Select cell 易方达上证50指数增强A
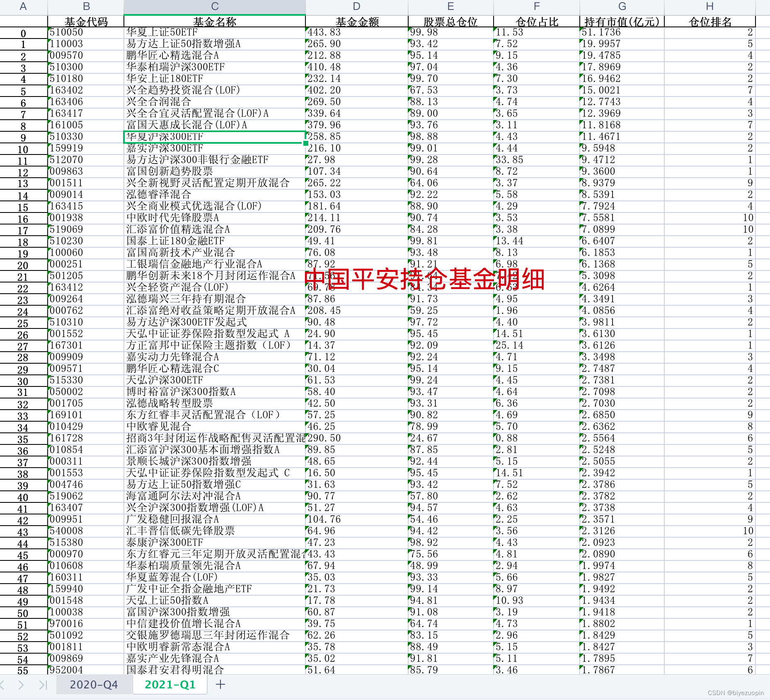 (x=215, y=44)
